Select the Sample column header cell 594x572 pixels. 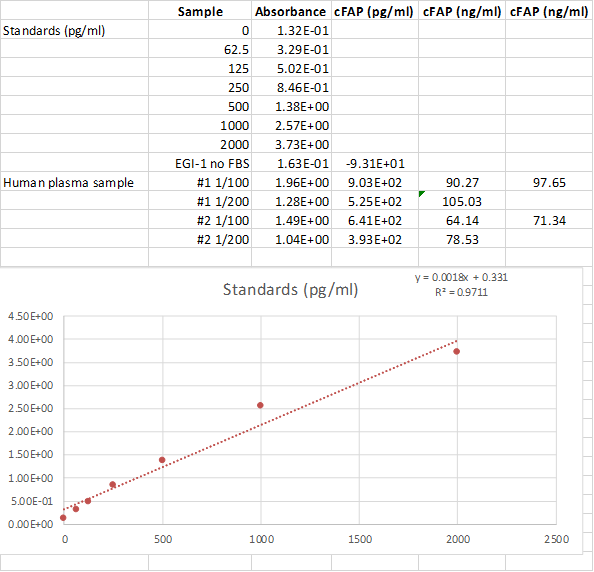200,11
